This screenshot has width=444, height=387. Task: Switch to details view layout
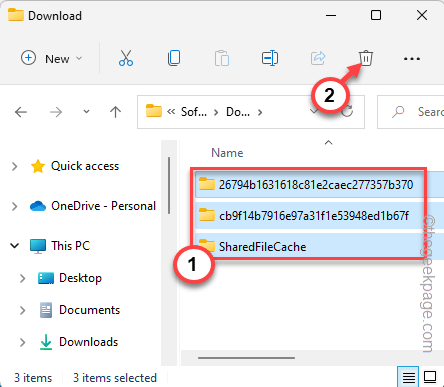[408, 377]
